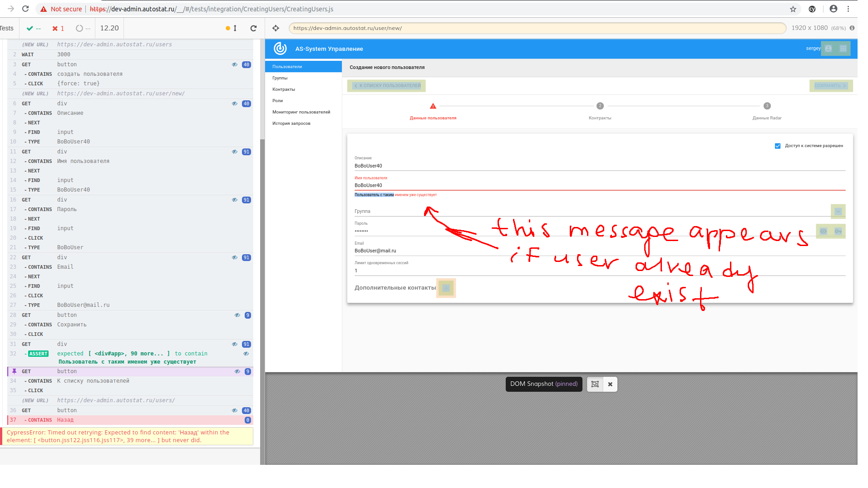Toggle snapshot highlights icon next to DOM Snapshot
Screen dimensions: 868x488
[595, 384]
